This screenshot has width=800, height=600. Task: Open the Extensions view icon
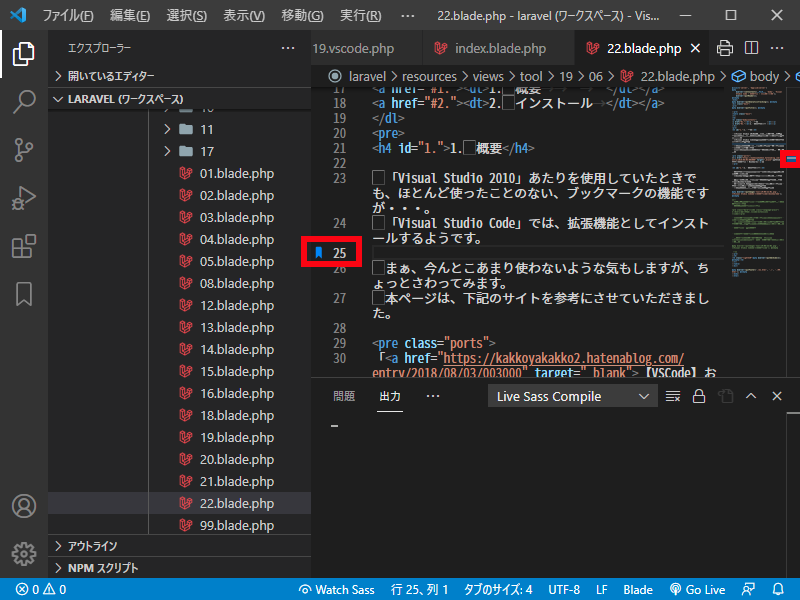point(23,246)
